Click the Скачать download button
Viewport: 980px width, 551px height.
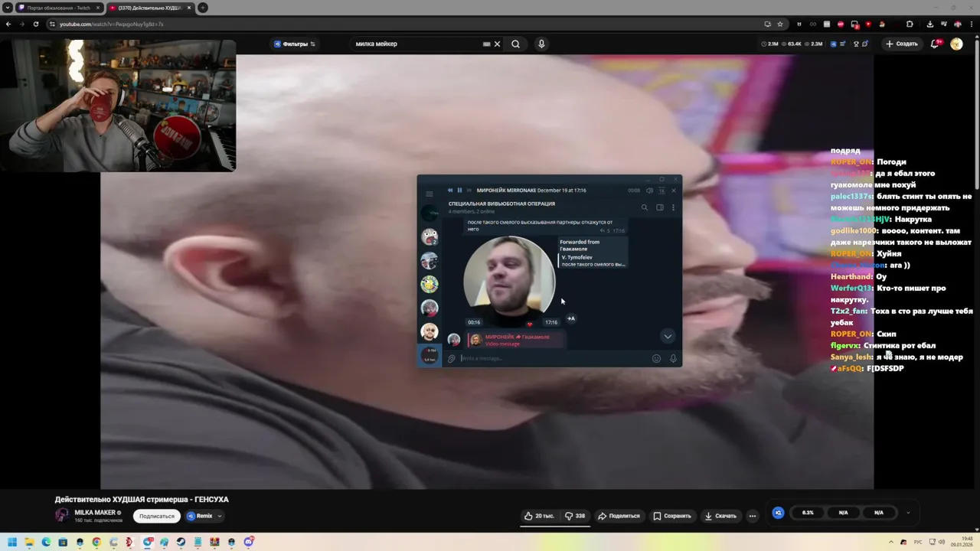pos(720,516)
